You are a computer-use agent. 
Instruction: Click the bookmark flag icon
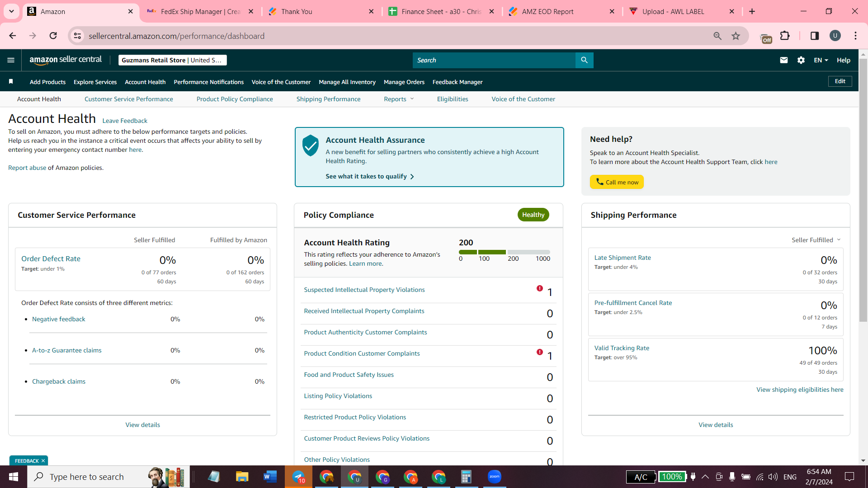(x=11, y=81)
